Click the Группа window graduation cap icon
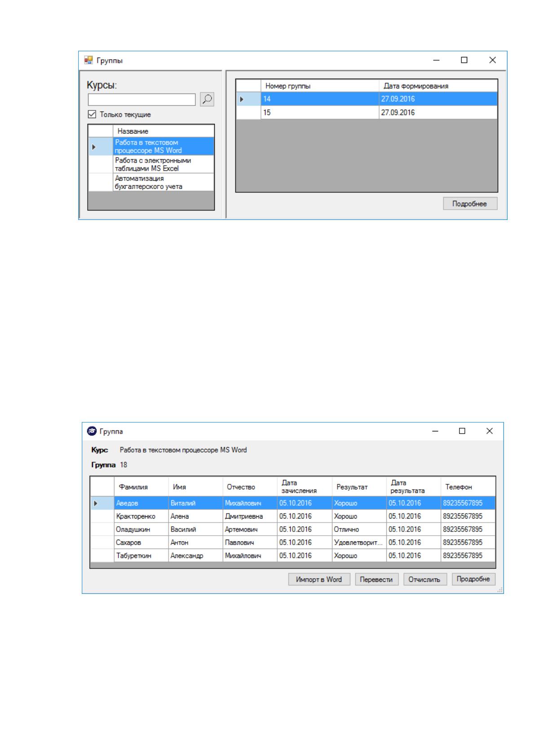The image size is (535, 756). point(91,431)
